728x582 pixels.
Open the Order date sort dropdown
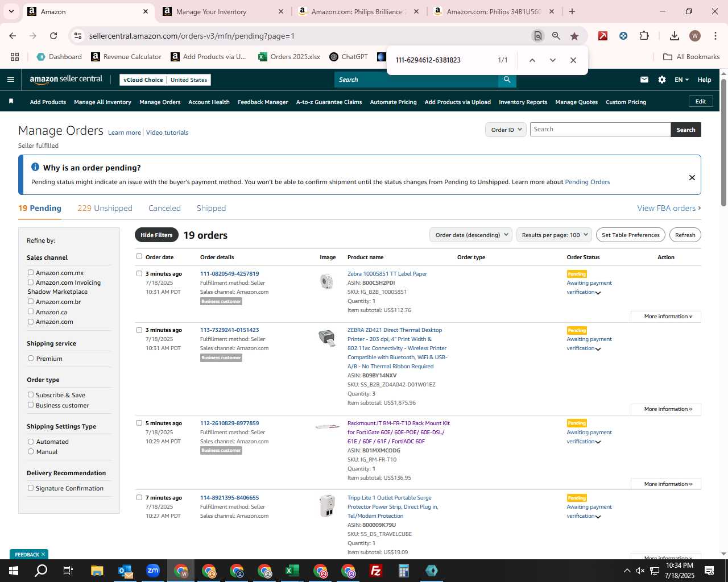pyautogui.click(x=471, y=235)
